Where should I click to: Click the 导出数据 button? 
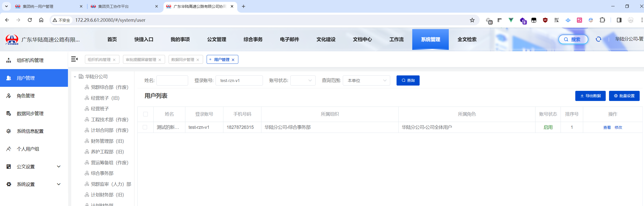(590, 96)
